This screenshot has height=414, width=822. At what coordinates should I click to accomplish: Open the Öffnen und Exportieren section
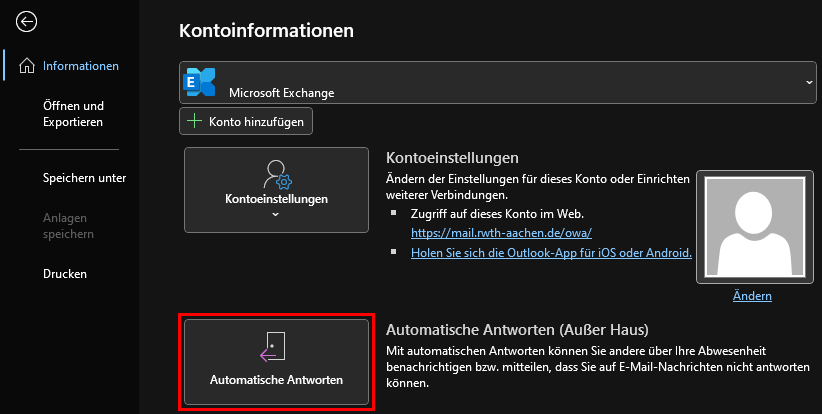(x=73, y=113)
